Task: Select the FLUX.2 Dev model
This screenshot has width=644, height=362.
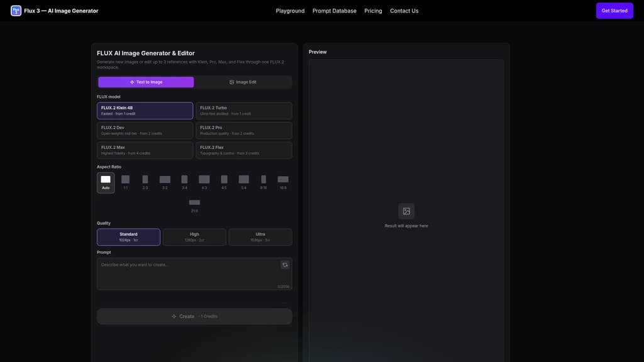Action: [145, 131]
